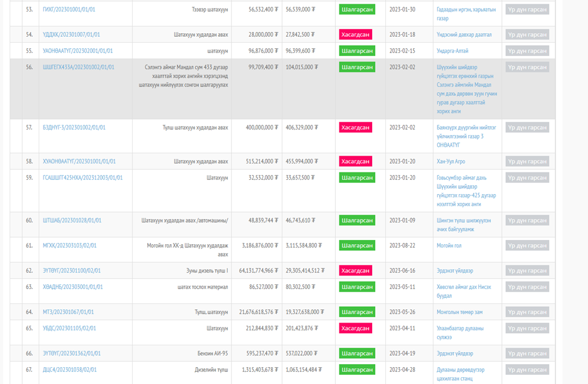Select tender name Түлш шатахуун худалдан авах

(x=195, y=128)
